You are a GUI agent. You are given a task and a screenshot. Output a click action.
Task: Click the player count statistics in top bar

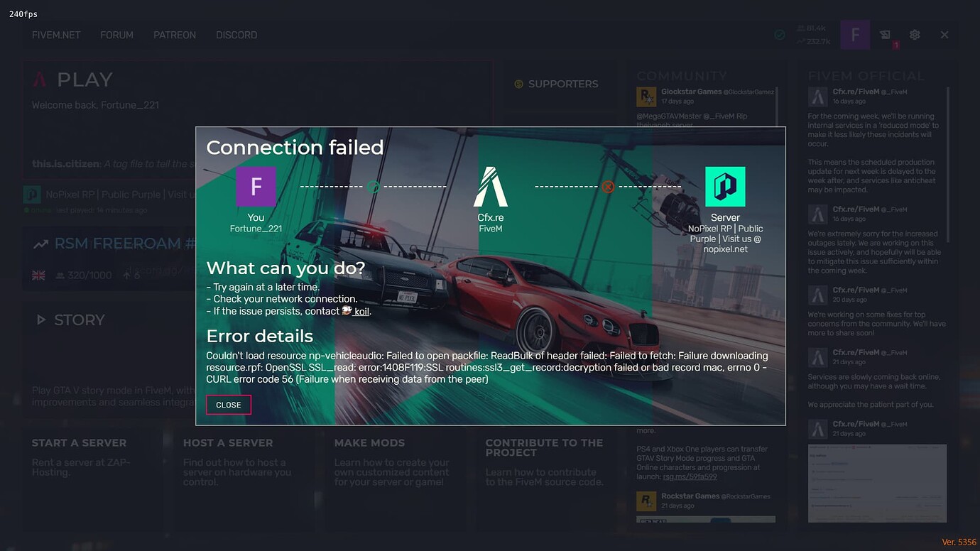click(x=813, y=35)
